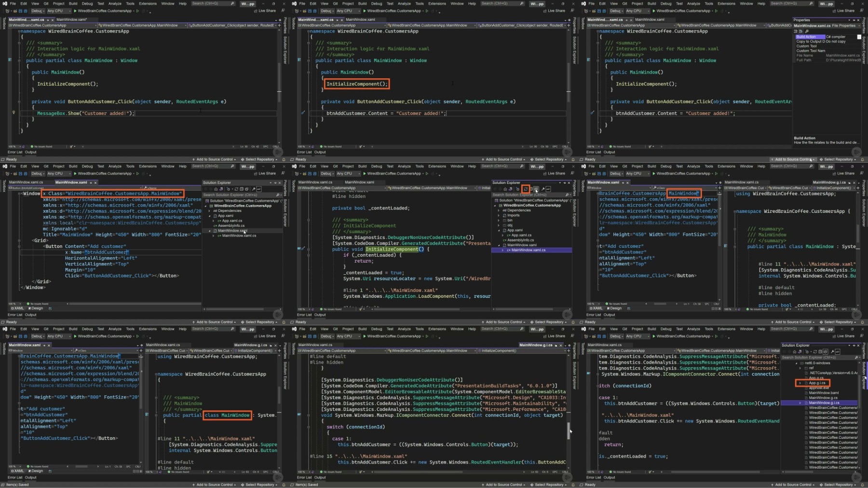Click Collapse All icon in Solution Explorer listing bin folder

point(530,189)
